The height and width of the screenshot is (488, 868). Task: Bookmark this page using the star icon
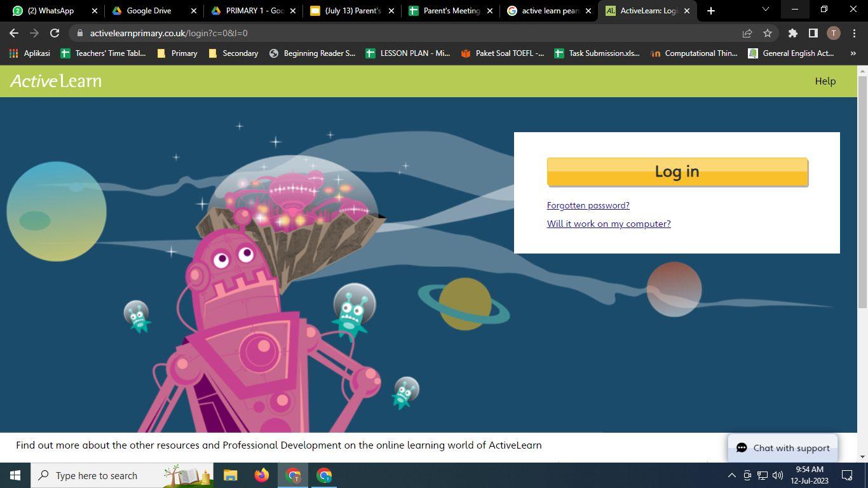767,33
